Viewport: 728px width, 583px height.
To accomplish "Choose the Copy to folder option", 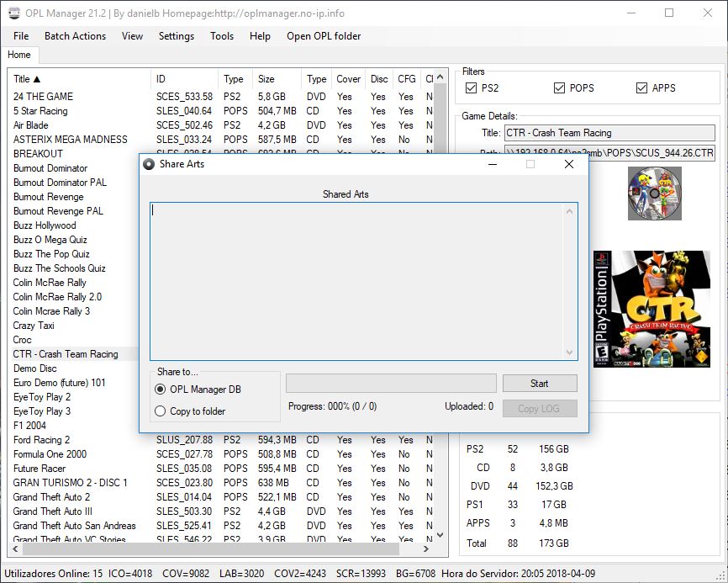I will pos(161,411).
